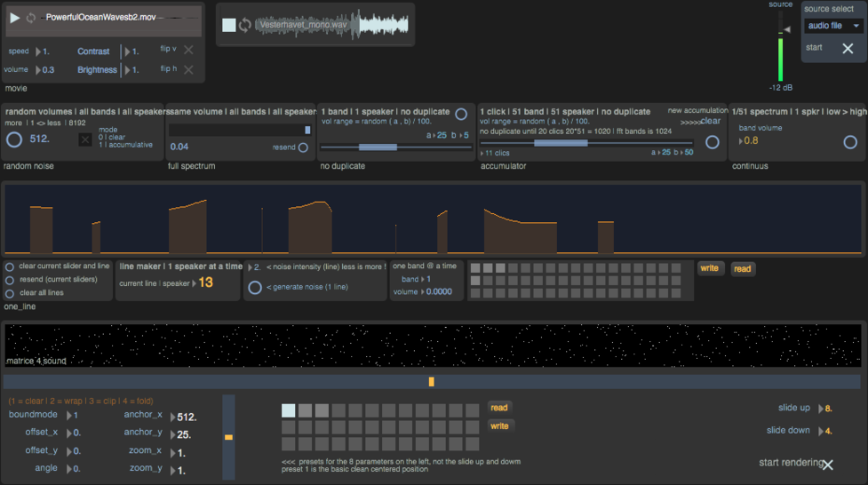This screenshot has height=485, width=868.
Task: Trigger the accumulator circle button
Action: coord(712,142)
